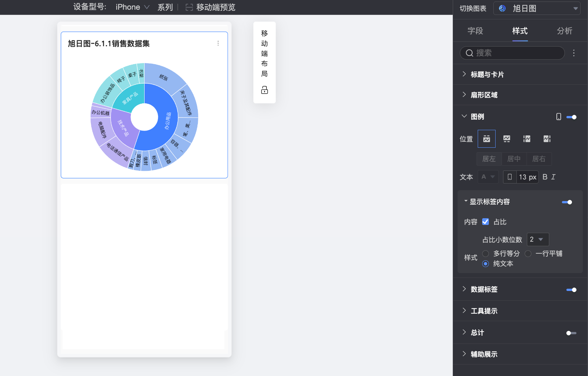
Task: Open the 占比小数位数 dropdown
Action: 538,239
